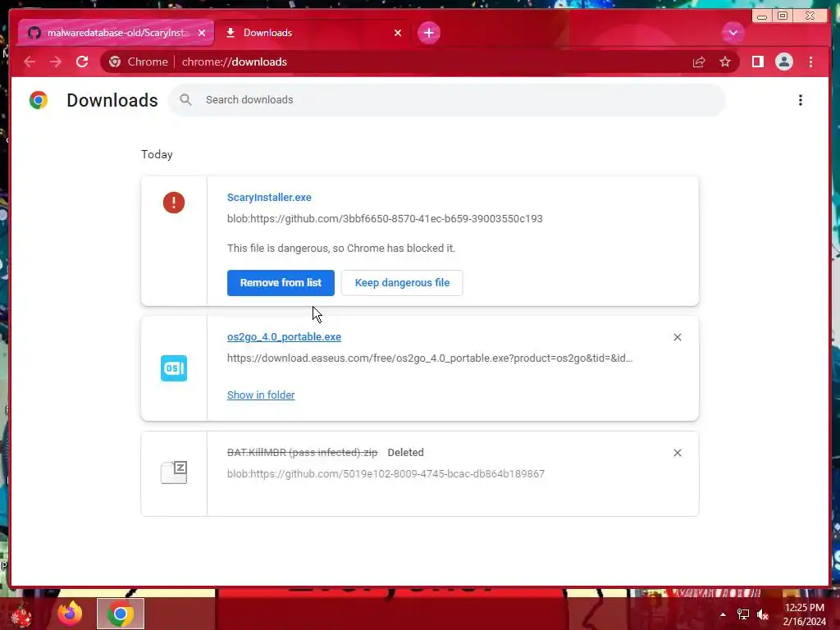Viewport: 840px width, 630px height.
Task: Click the browser back arrow
Action: point(30,62)
